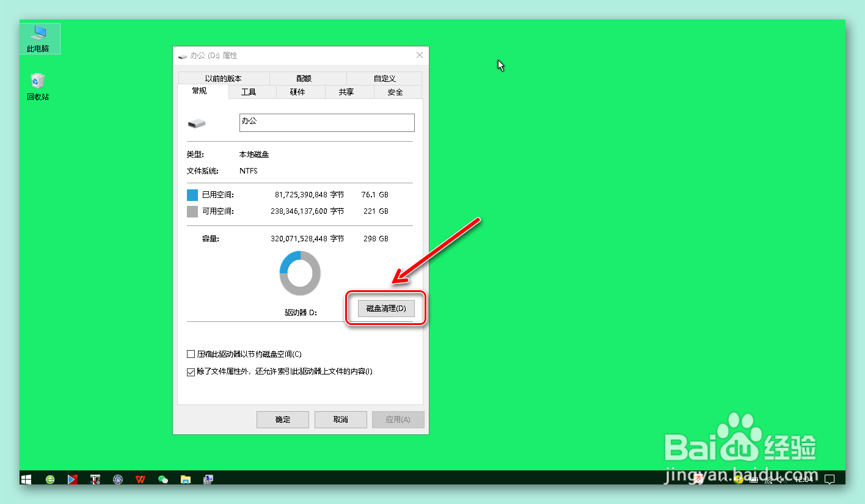The width and height of the screenshot is (865, 504).
Task: Open the T-shaped tool taskbar icon
Action: (x=95, y=480)
